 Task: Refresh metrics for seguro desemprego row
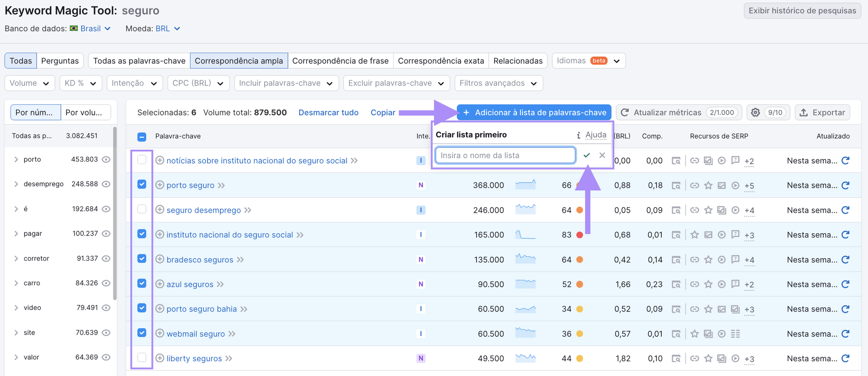tap(845, 210)
